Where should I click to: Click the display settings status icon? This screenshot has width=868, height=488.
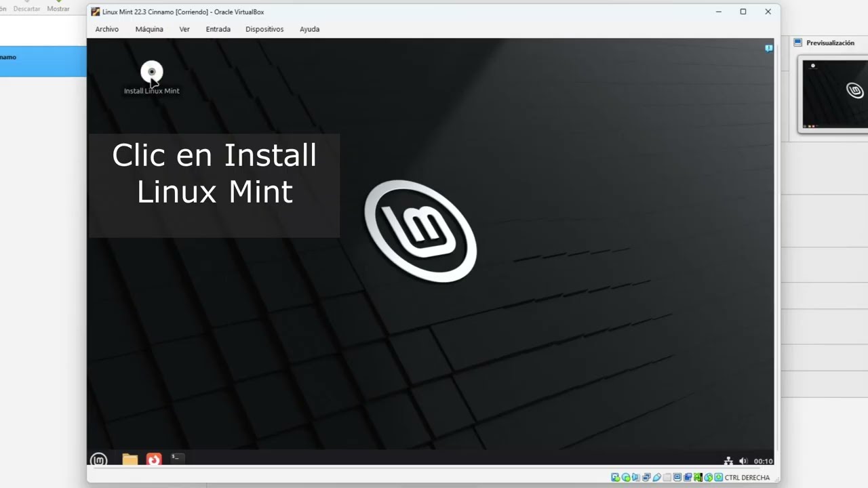pyautogui.click(x=677, y=478)
